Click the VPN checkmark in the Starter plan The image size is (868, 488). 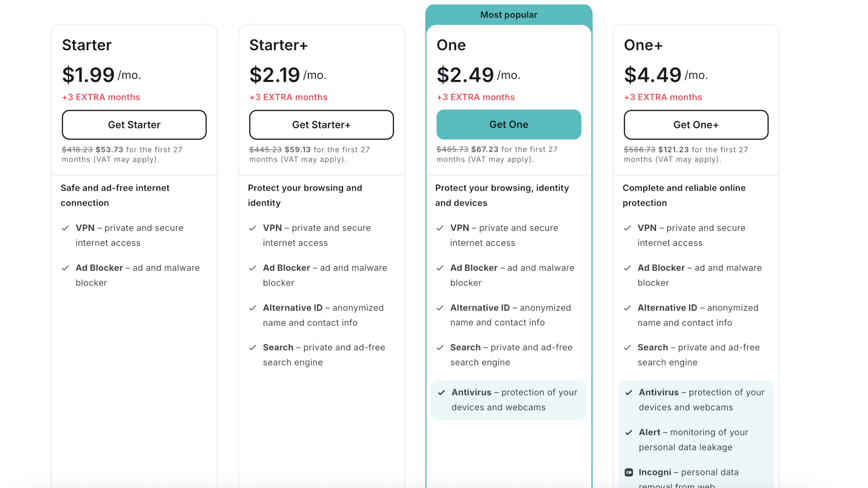coord(66,228)
